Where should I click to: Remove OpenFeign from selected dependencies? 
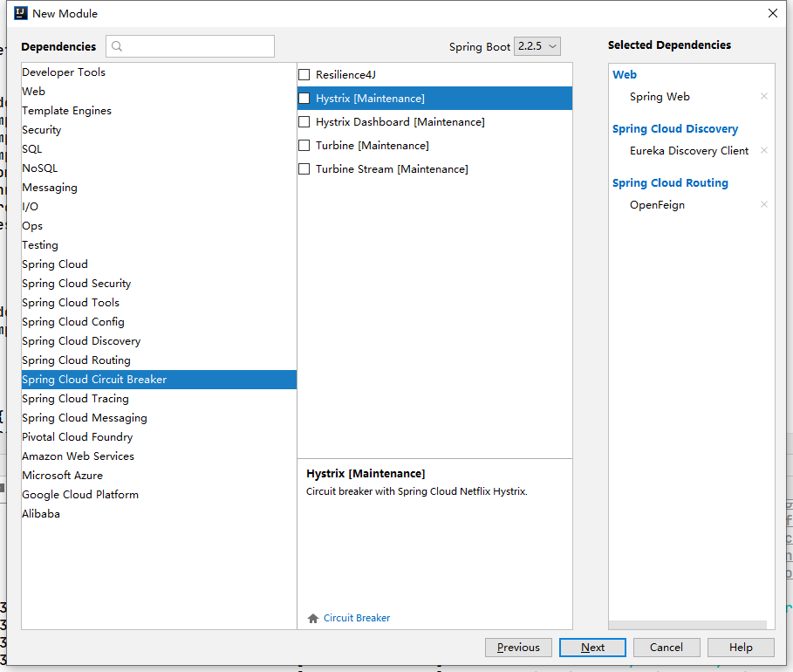pyautogui.click(x=763, y=204)
